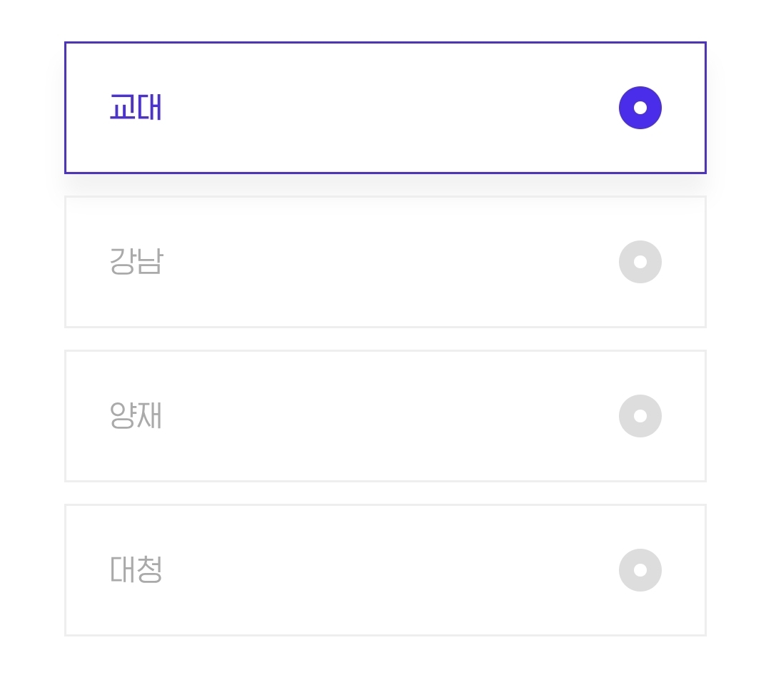Click the 양재 text label

(136, 416)
